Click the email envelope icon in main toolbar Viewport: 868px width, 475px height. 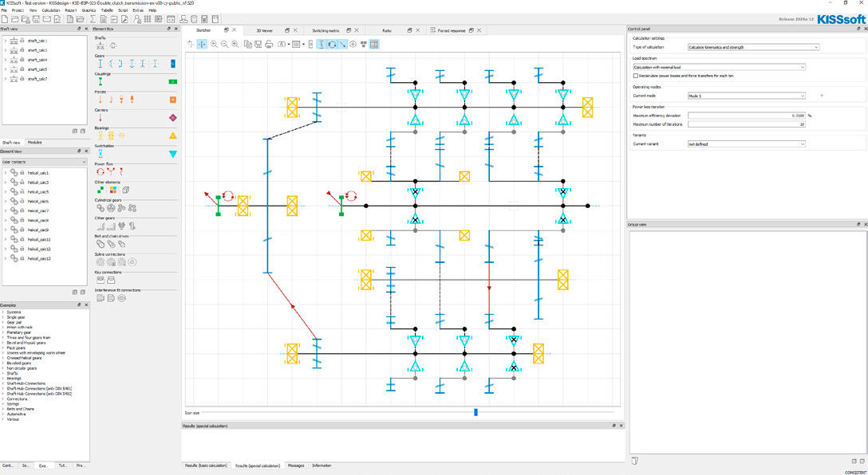tap(47, 19)
